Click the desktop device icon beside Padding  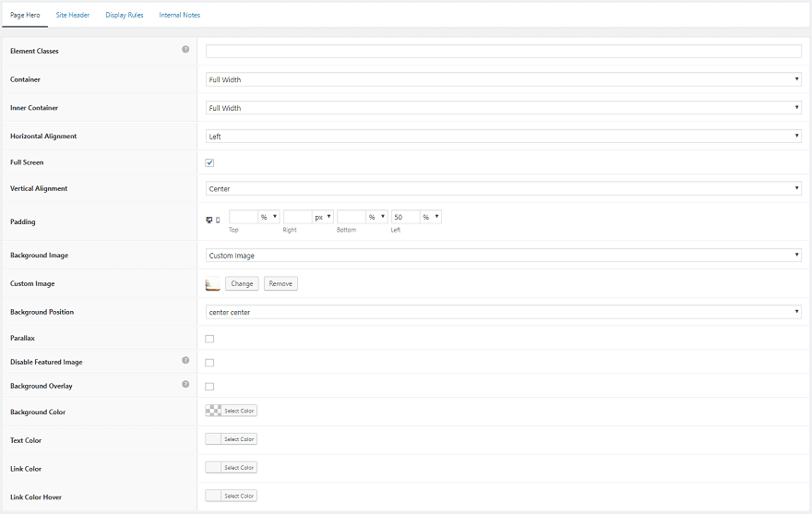(209, 219)
